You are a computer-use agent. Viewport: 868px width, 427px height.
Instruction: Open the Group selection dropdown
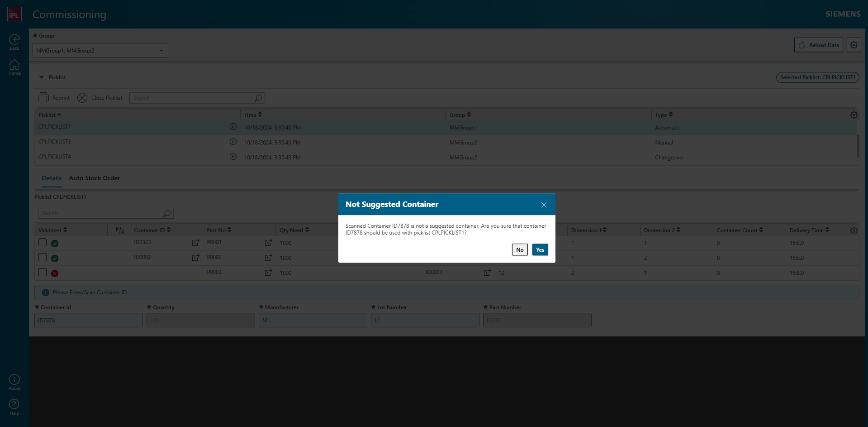pos(161,50)
